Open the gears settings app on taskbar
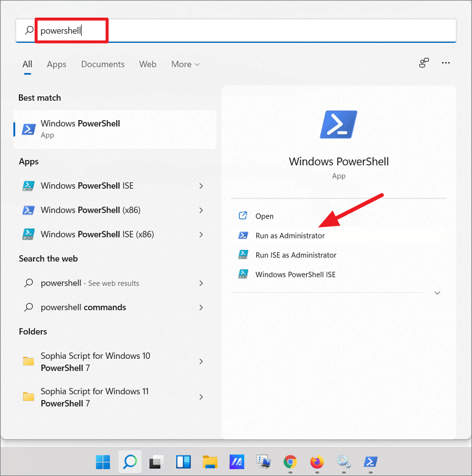Screen dimensions: 472x476 point(344,462)
